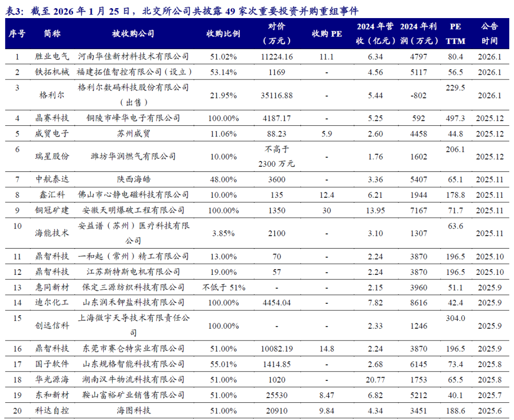Image resolution: width=514 pixels, height=420 pixels.
Task: Click the 3.85% ratio cell
Action: (223, 233)
